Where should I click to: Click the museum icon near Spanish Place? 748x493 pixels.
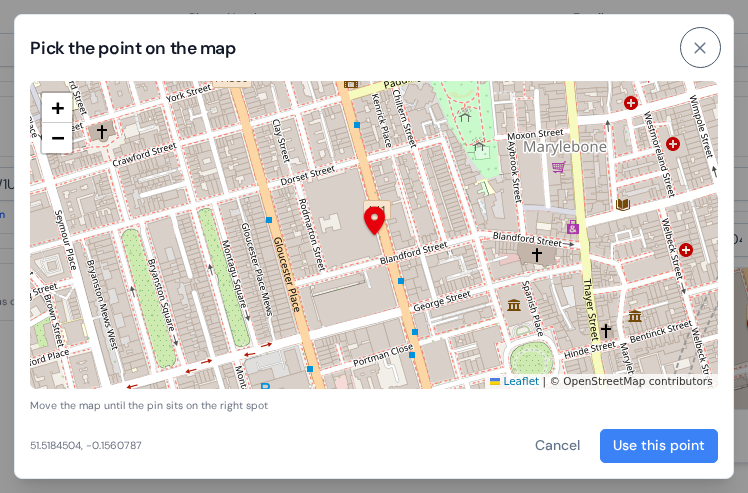click(x=514, y=304)
